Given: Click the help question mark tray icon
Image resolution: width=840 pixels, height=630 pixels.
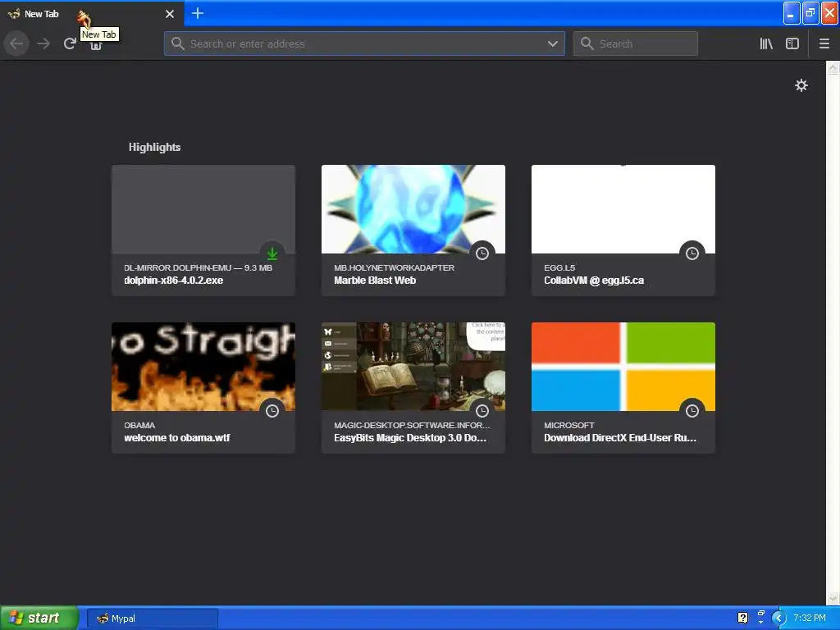Looking at the screenshot, I should (x=742, y=619).
